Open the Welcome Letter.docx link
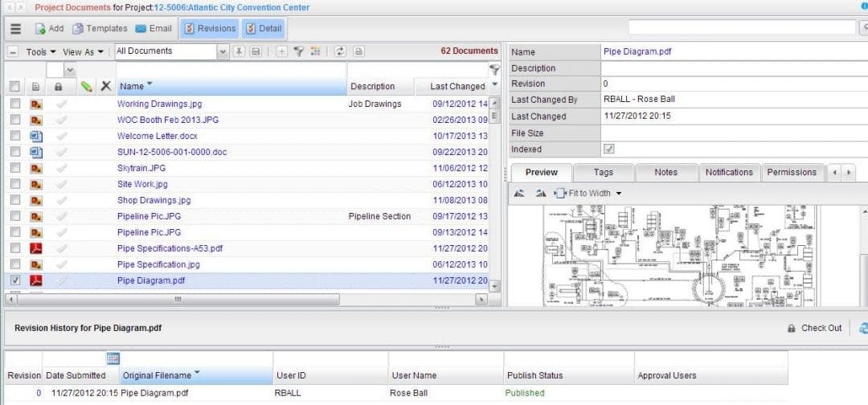Viewport: 868px width, 405px height. coord(158,136)
